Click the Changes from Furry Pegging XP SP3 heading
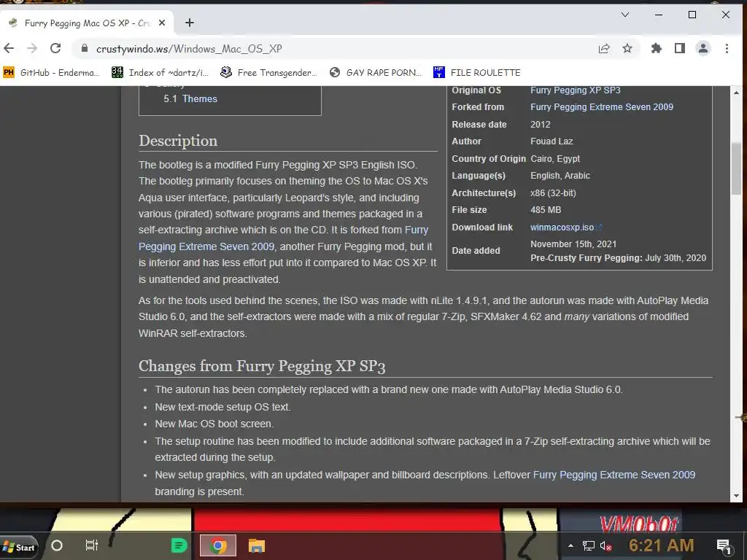 [x=262, y=366]
